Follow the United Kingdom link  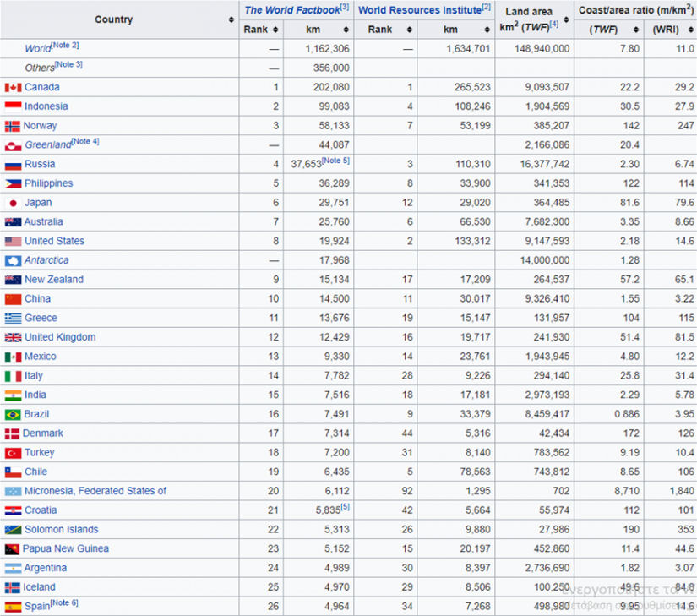[x=59, y=337]
